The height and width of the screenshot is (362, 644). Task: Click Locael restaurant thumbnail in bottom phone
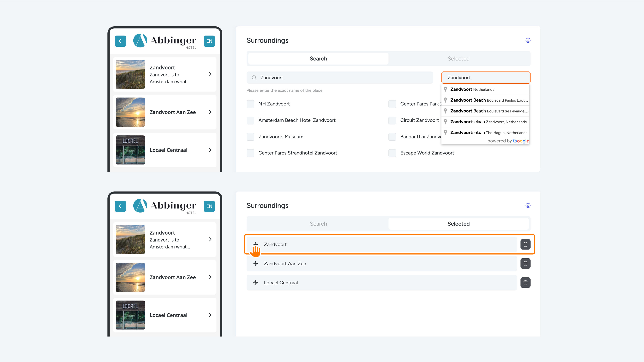click(x=130, y=315)
